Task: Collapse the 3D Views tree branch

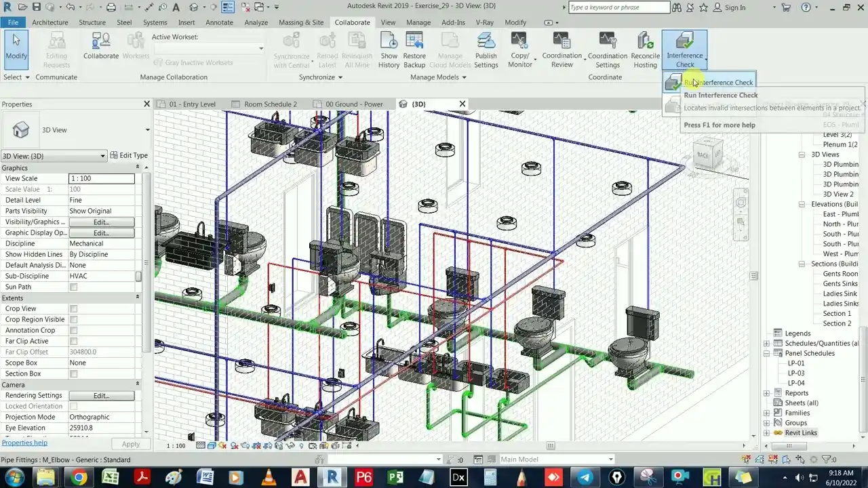Action: [802, 154]
